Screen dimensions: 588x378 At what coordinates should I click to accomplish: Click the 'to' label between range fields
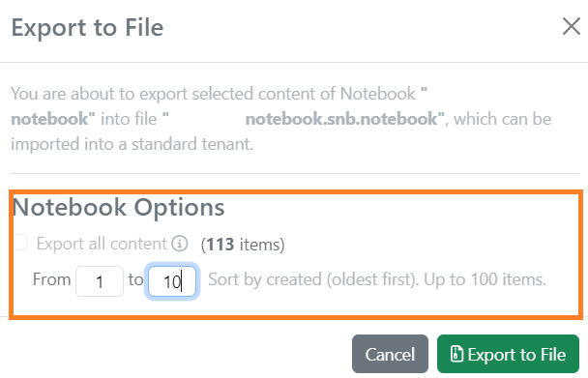135,279
